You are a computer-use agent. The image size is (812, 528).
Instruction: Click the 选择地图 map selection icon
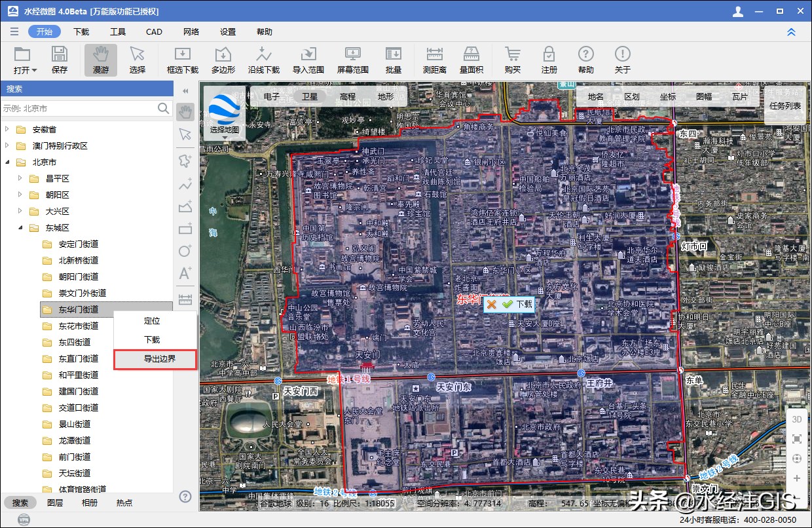tap(225, 113)
